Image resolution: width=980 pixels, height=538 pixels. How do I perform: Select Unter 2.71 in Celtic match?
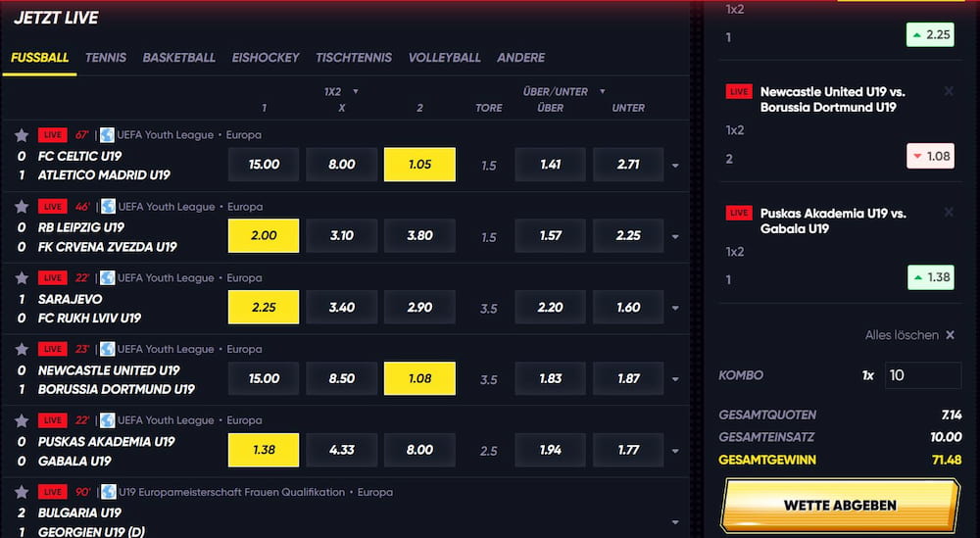(x=628, y=165)
